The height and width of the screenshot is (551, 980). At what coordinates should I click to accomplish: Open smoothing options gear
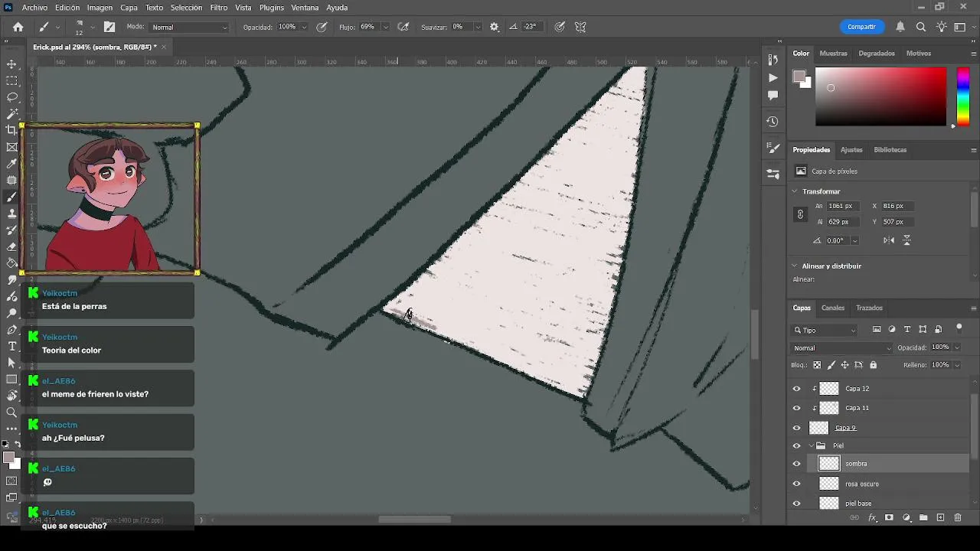click(494, 27)
